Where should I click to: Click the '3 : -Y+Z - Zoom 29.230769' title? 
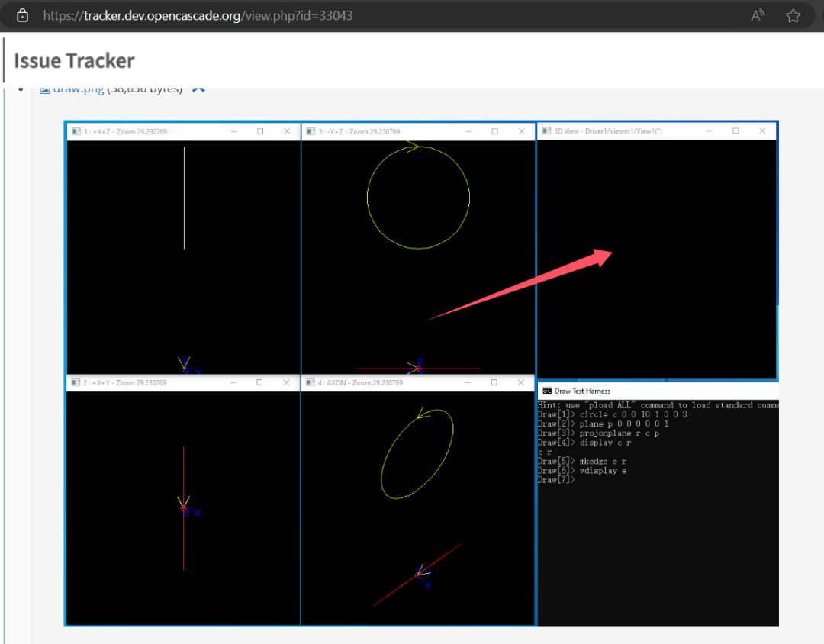[x=359, y=131]
